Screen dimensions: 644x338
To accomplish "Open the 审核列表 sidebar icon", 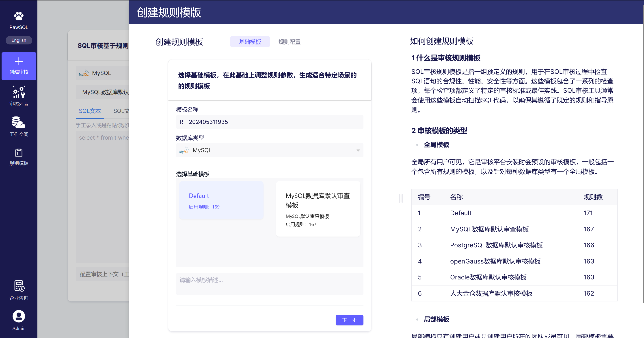I will coord(19,92).
